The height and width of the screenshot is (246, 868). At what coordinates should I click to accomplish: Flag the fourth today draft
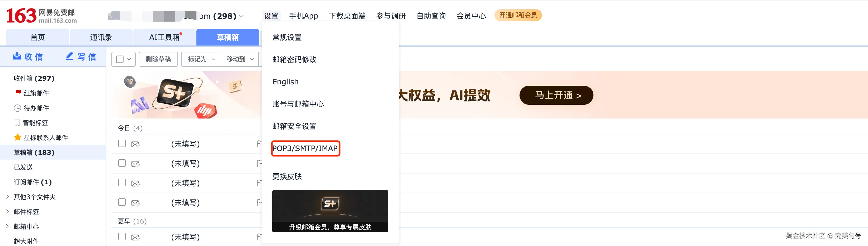click(x=259, y=203)
